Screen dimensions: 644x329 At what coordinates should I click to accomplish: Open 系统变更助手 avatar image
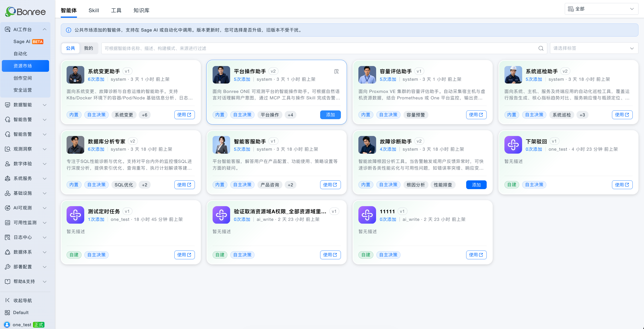click(75, 75)
